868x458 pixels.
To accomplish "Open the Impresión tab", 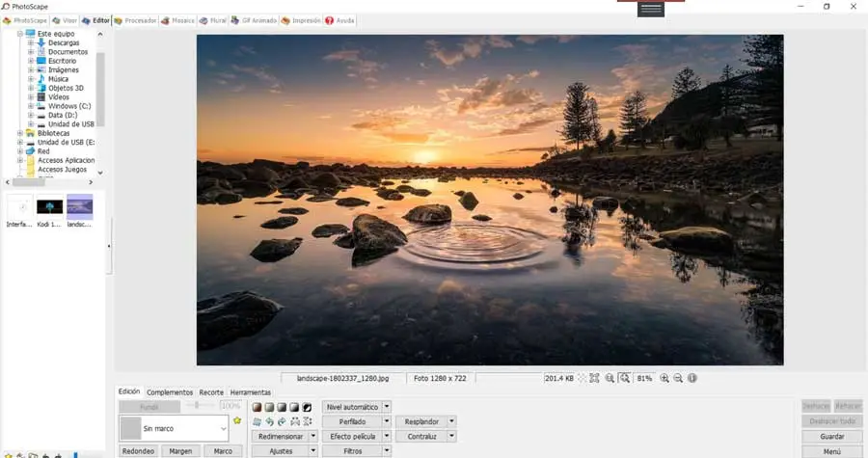I will [x=301, y=20].
